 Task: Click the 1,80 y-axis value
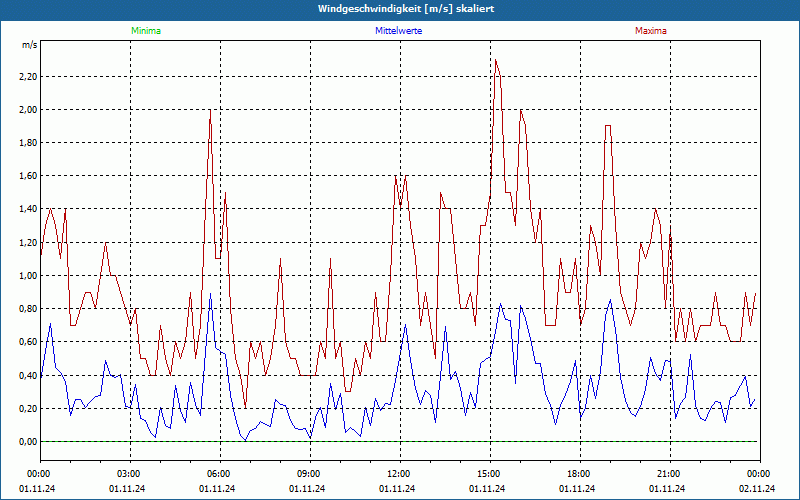[x=29, y=143]
